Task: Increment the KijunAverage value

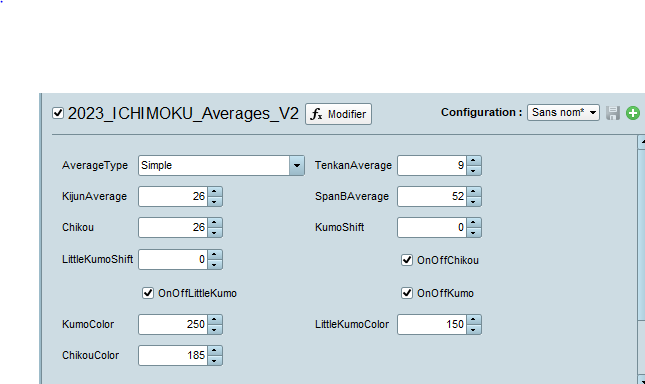Action: [x=214, y=192]
